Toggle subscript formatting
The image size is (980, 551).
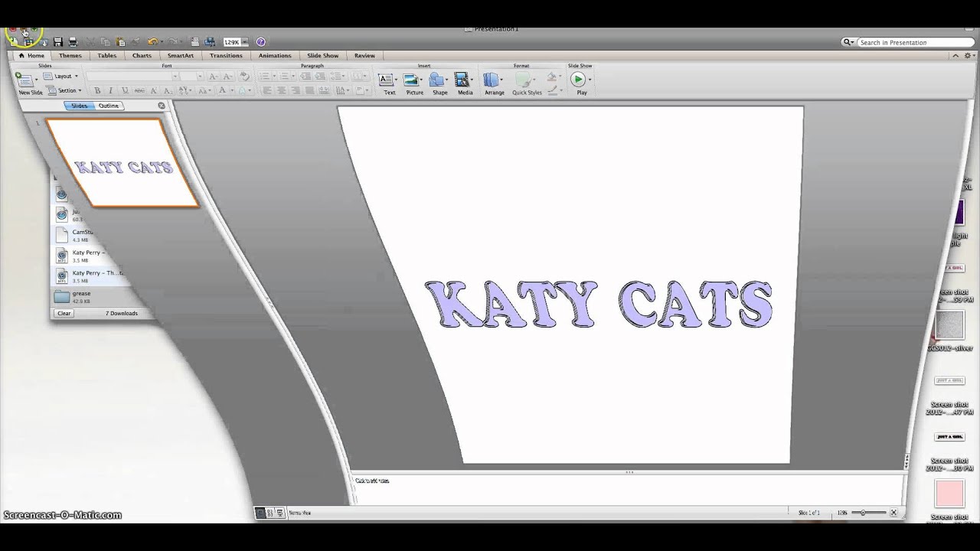pyautogui.click(x=167, y=90)
